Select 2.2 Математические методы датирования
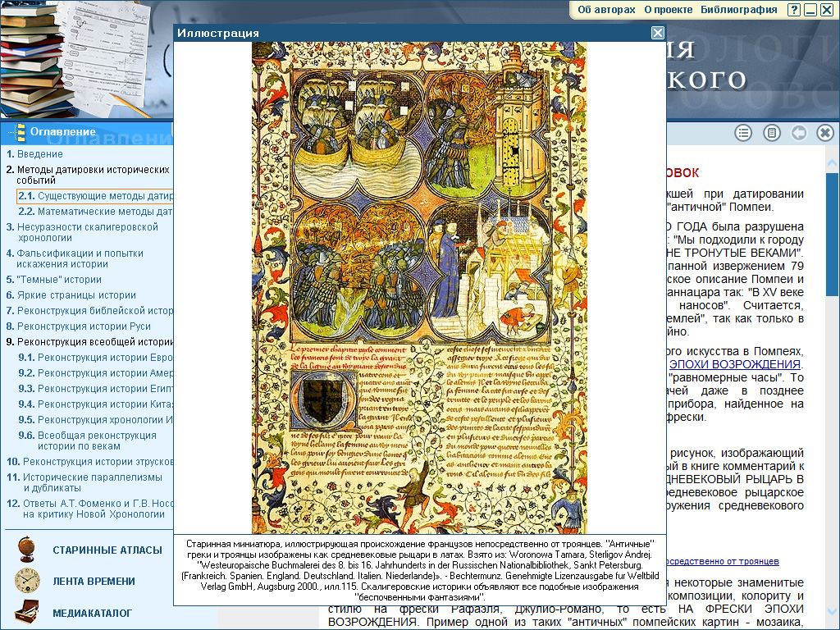The height and width of the screenshot is (630, 840). 95,212
